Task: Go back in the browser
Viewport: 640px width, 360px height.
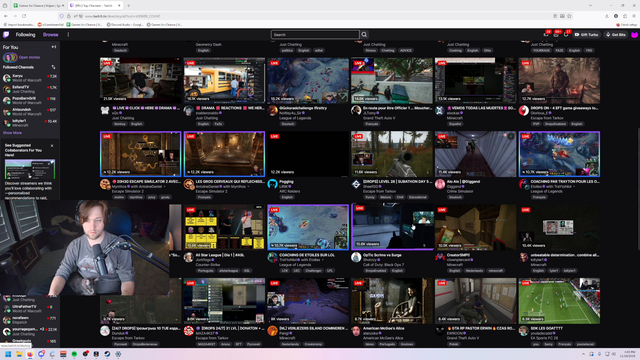Action: click(x=6, y=16)
